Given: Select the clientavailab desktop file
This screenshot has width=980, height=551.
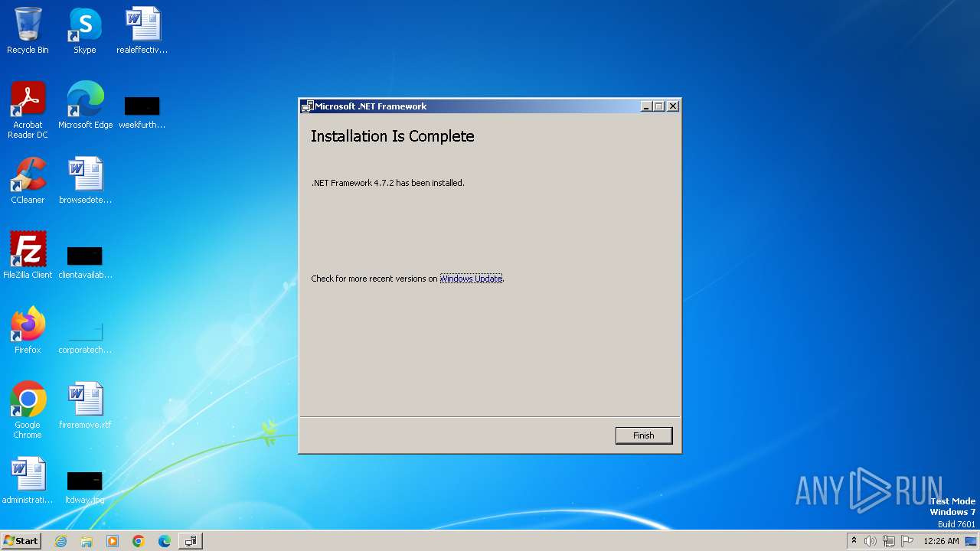Looking at the screenshot, I should pyautogui.click(x=85, y=262).
